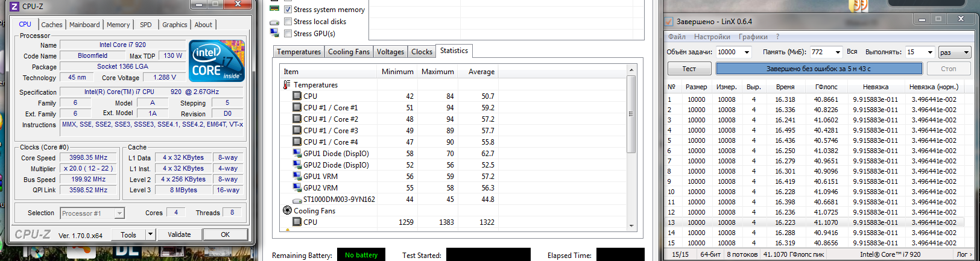Open the About tab in CPU-Z
980x261 pixels.
click(203, 25)
